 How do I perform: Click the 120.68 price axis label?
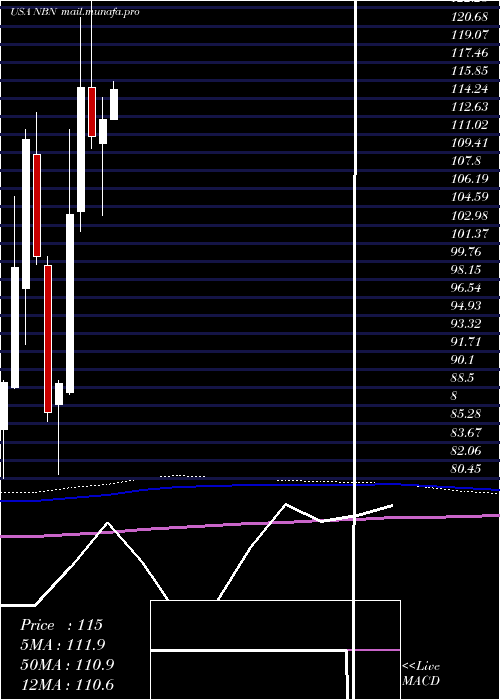pos(469,17)
